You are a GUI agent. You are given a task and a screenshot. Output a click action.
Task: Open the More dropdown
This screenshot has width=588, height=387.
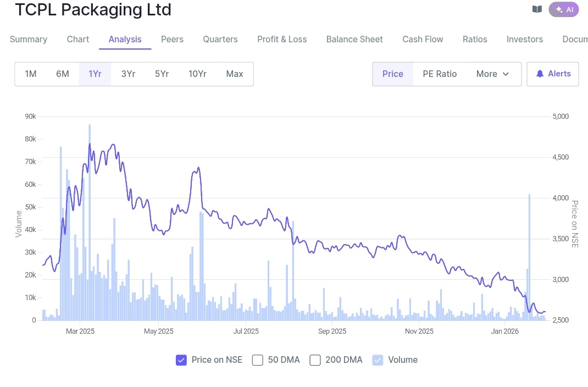[x=492, y=74]
